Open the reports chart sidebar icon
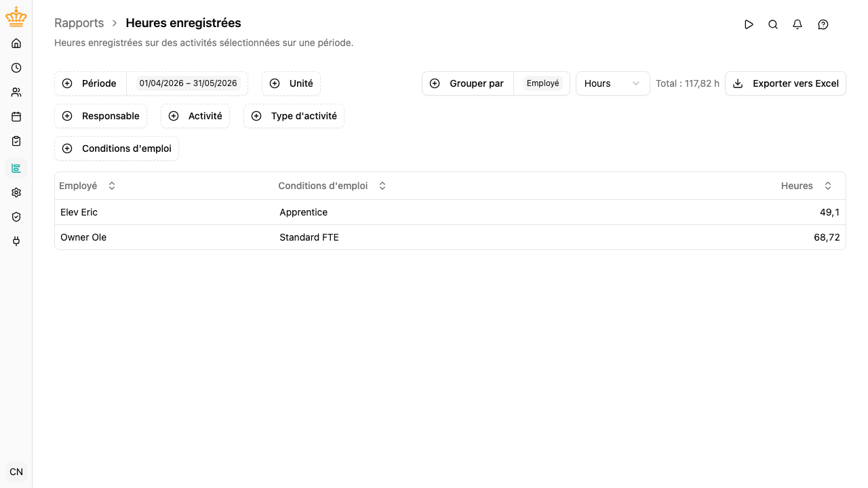This screenshot has width=868, height=488. click(16, 168)
